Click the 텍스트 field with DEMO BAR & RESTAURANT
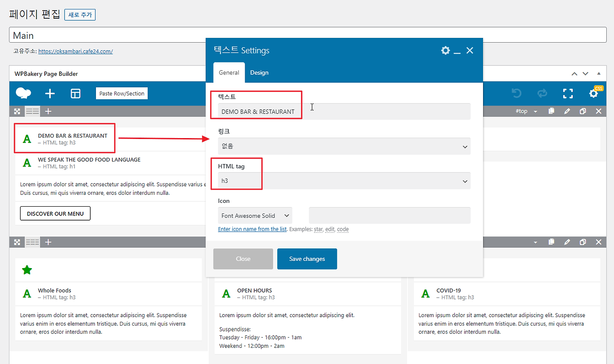Screen dimensions: 614x364 coord(344,111)
